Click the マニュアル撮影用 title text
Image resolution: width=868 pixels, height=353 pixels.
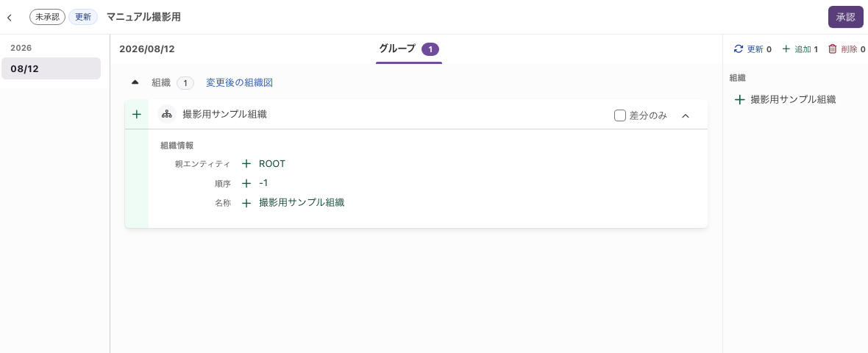(143, 17)
